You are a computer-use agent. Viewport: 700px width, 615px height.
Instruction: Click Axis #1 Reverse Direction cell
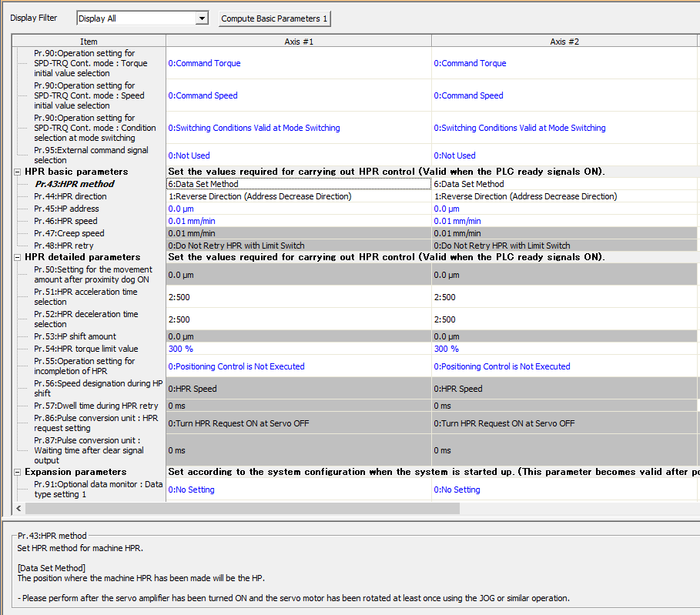299,196
